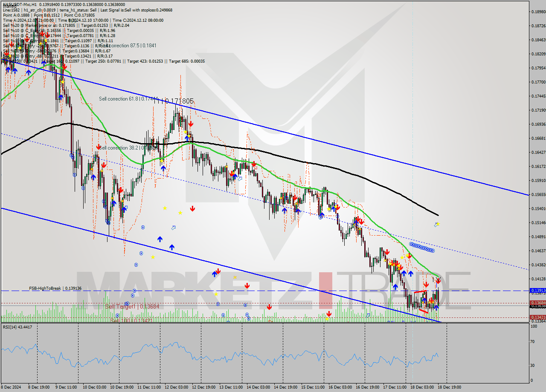Image resolution: width=546 pixels, height=392 pixels.
Task: Click the '9 Dec 11:00' time axis label
Action: tap(67, 387)
